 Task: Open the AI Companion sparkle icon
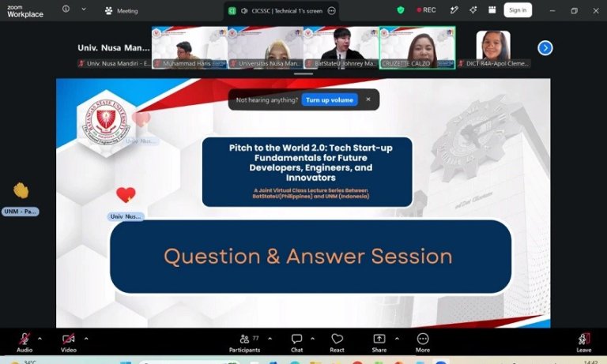coord(473,10)
